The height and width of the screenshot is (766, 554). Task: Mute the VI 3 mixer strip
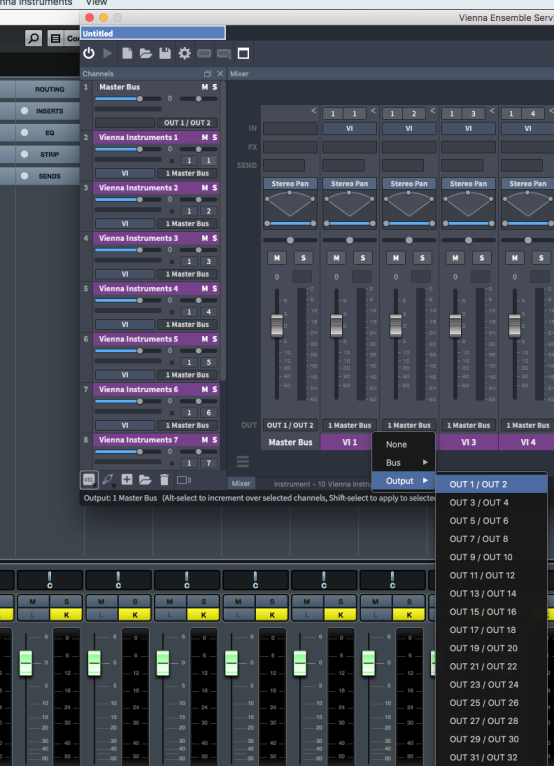(455, 258)
